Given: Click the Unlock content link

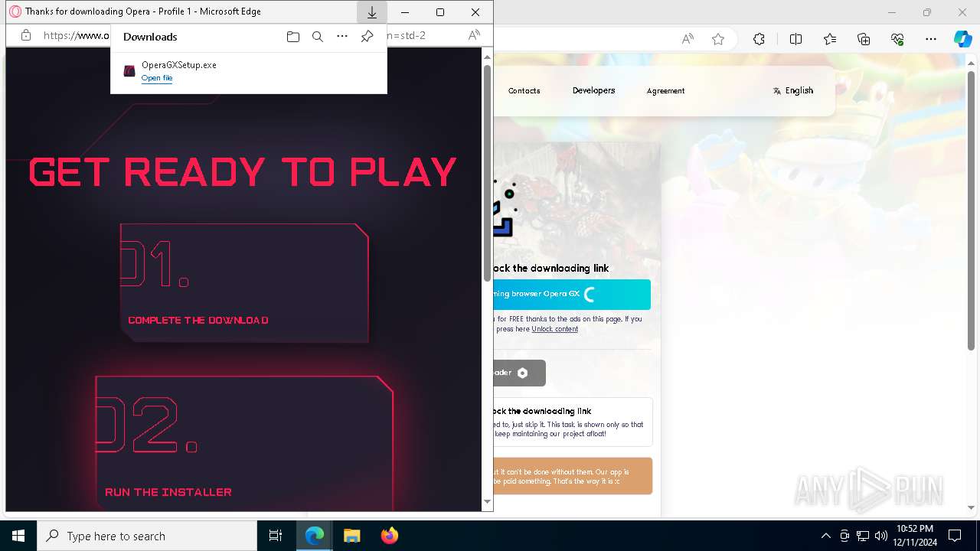Looking at the screenshot, I should click(x=555, y=329).
